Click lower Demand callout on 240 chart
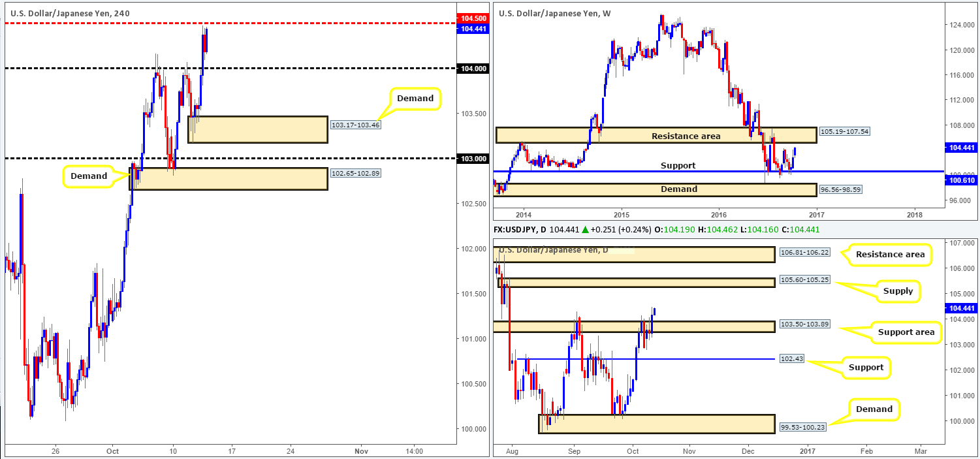The width and height of the screenshot is (980, 459). pos(89,176)
